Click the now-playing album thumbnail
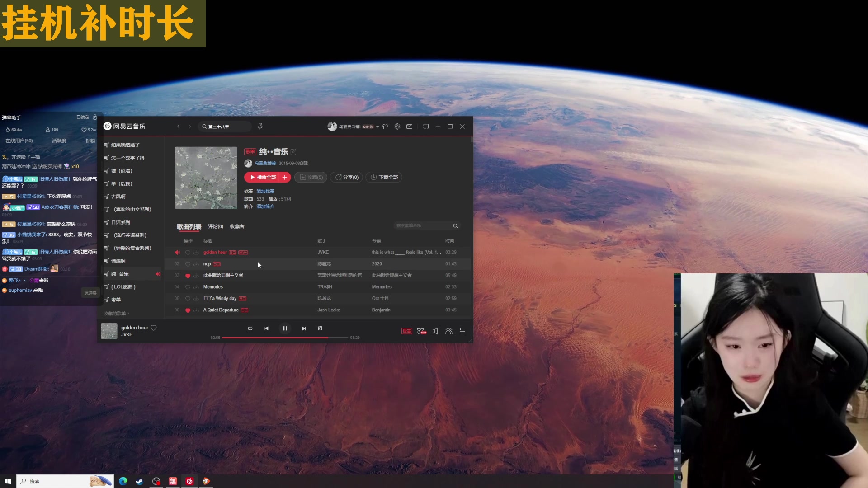This screenshot has width=868, height=488. point(109,331)
